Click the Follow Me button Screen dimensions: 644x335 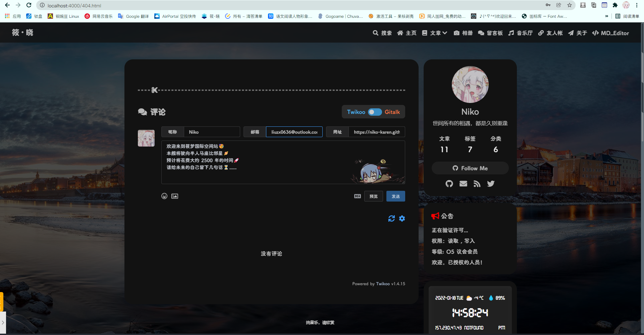point(470,168)
